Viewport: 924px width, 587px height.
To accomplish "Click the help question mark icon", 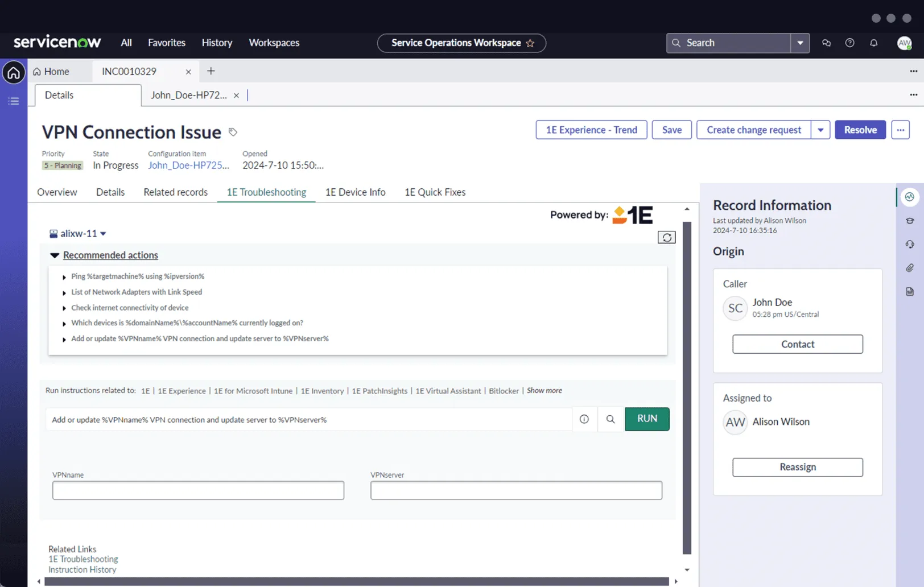I will tap(849, 43).
